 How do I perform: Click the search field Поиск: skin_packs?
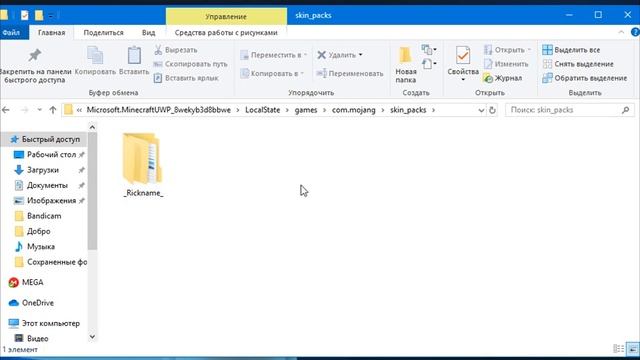pos(569,110)
